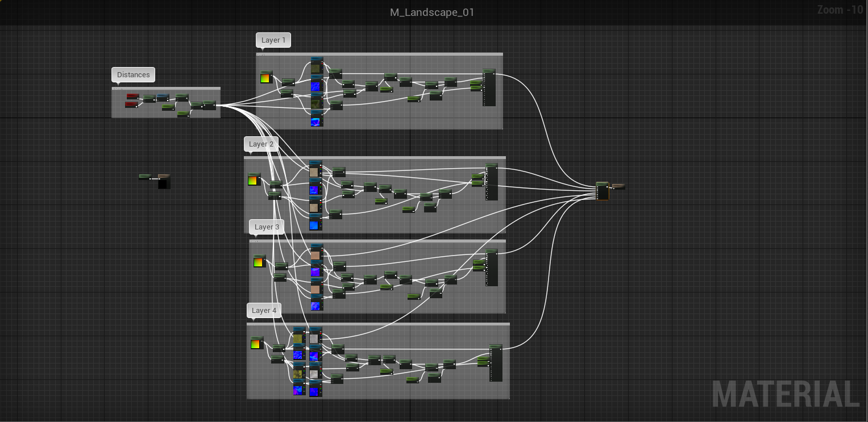
Task: Select the texture coordinate gradient node in Layer 3
Action: point(259,261)
